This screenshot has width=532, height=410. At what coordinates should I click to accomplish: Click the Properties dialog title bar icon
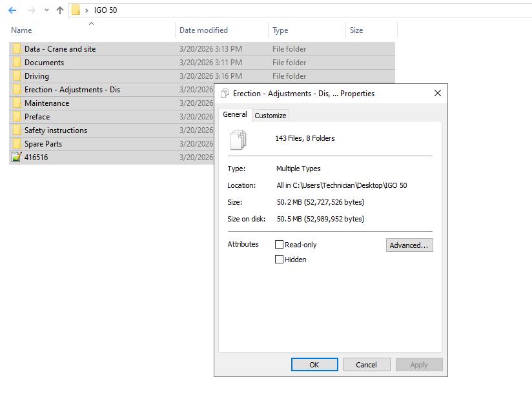pyautogui.click(x=224, y=93)
